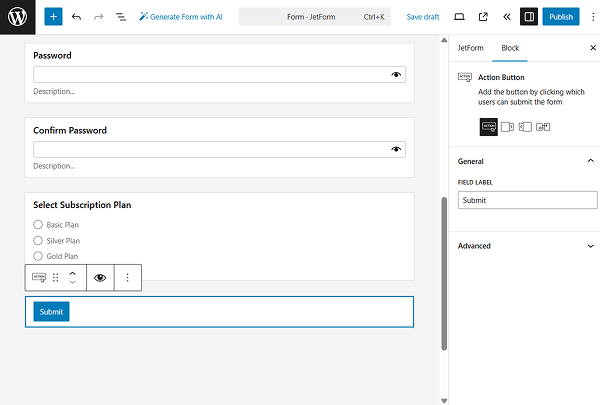Switch to the JetForm tab
Screen dimensions: 600x405
469,48
